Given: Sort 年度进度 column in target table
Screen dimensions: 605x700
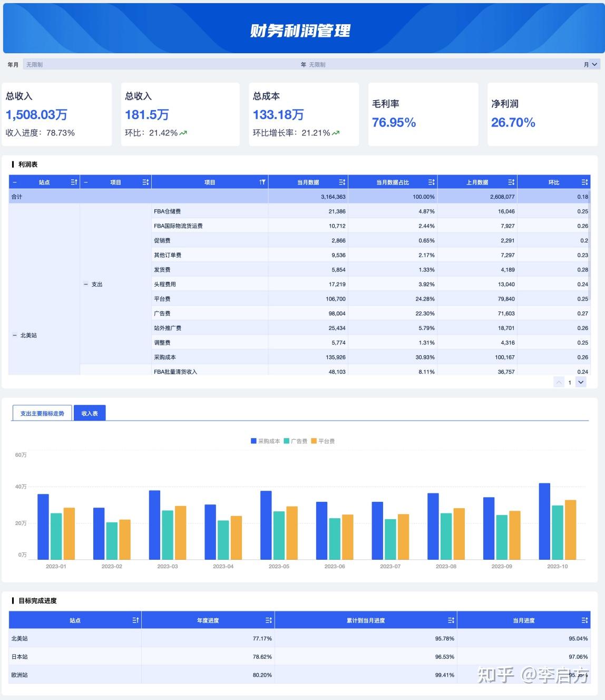Looking at the screenshot, I should [268, 620].
